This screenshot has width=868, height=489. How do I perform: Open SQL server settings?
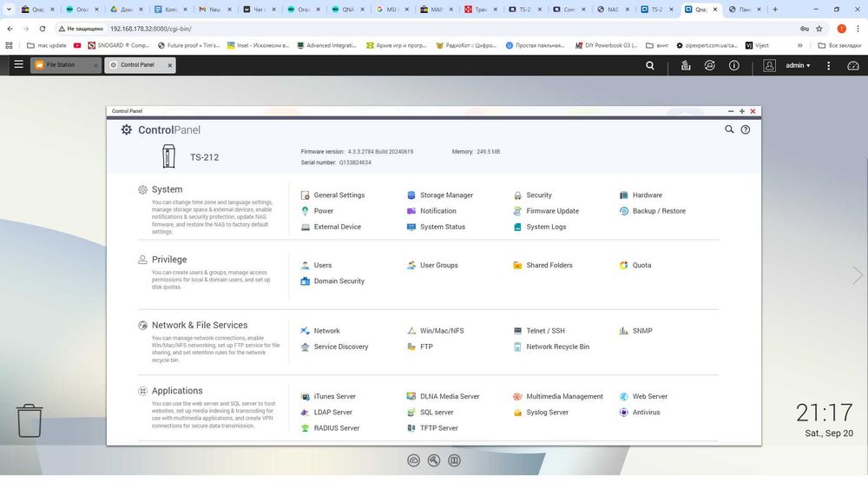click(x=431, y=413)
